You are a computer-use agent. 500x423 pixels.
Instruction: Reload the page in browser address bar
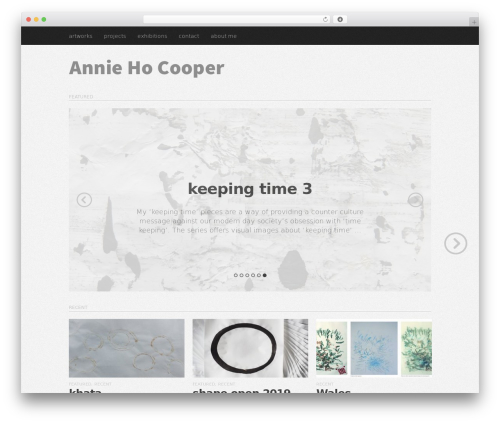325,20
